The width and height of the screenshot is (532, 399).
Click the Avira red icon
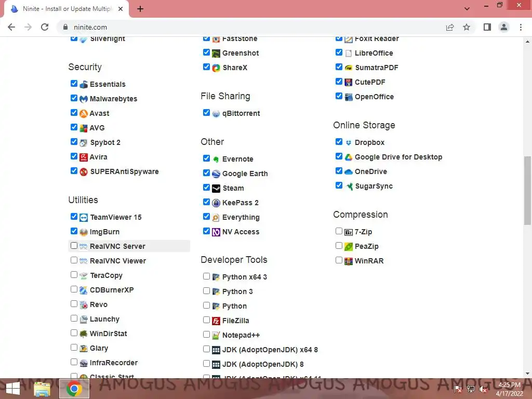pyautogui.click(x=84, y=157)
